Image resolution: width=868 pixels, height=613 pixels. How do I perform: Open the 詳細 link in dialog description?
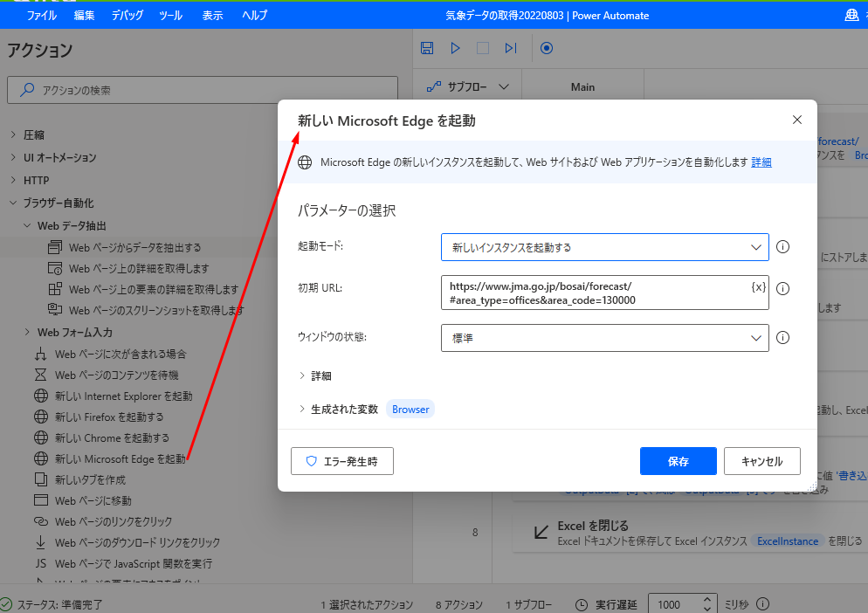pos(761,162)
